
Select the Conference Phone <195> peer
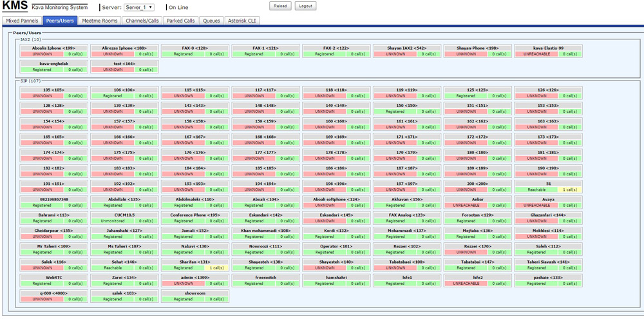point(195,215)
